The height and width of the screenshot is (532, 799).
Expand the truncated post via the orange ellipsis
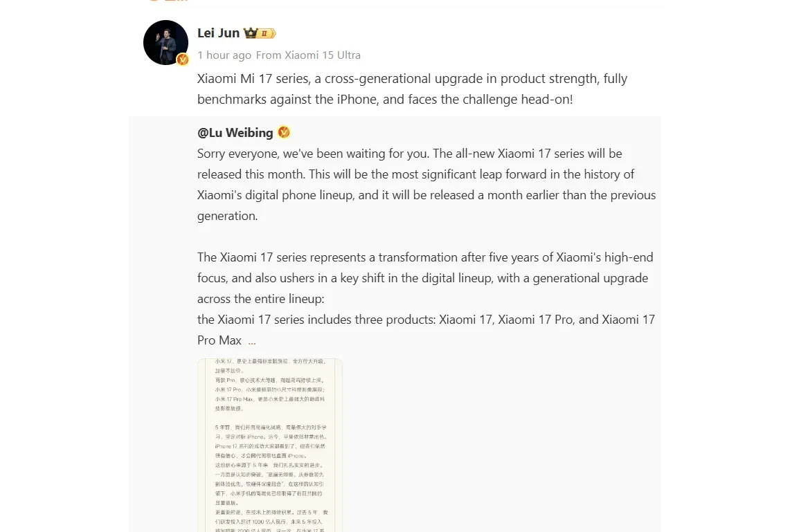[252, 341]
